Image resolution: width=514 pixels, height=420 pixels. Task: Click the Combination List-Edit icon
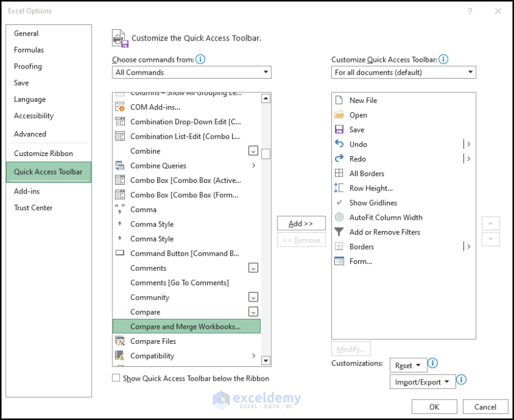point(120,136)
